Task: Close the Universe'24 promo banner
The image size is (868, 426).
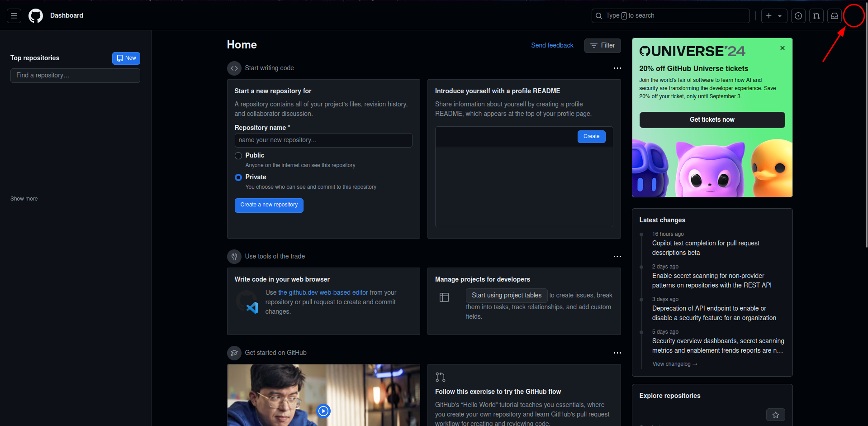Action: click(783, 48)
